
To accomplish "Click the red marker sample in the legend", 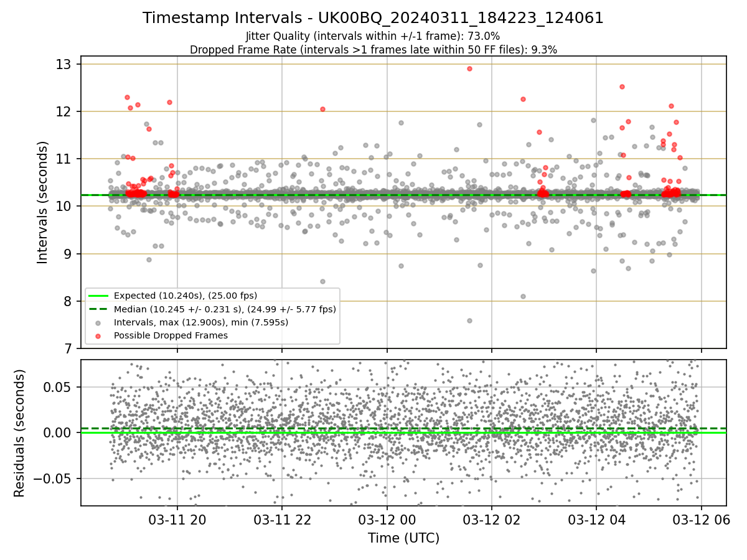I will click(x=98, y=336).
